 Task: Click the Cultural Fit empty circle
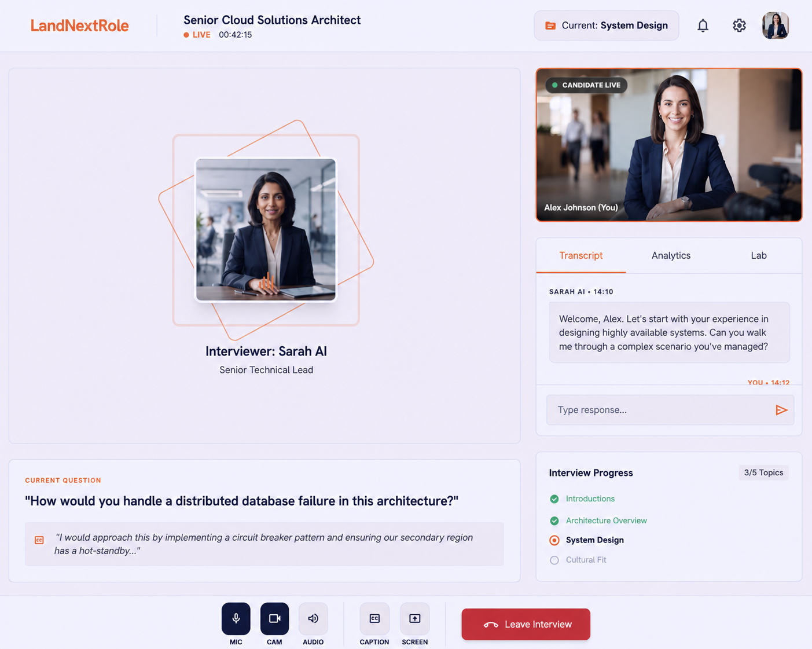(x=554, y=560)
